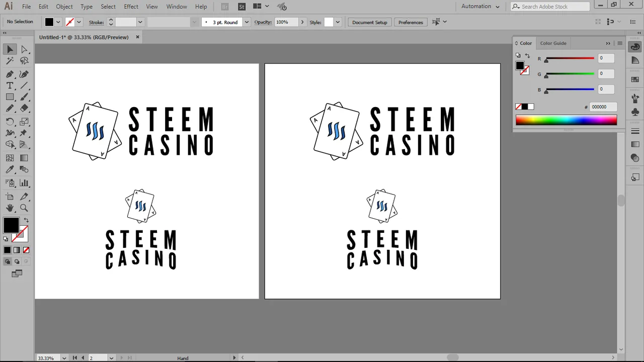Select the Magic Wand tool
Image resolution: width=644 pixels, height=362 pixels.
(10, 61)
